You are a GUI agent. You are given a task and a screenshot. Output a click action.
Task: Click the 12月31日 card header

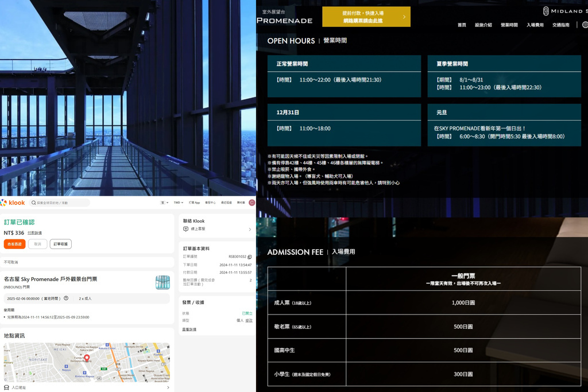click(x=345, y=112)
